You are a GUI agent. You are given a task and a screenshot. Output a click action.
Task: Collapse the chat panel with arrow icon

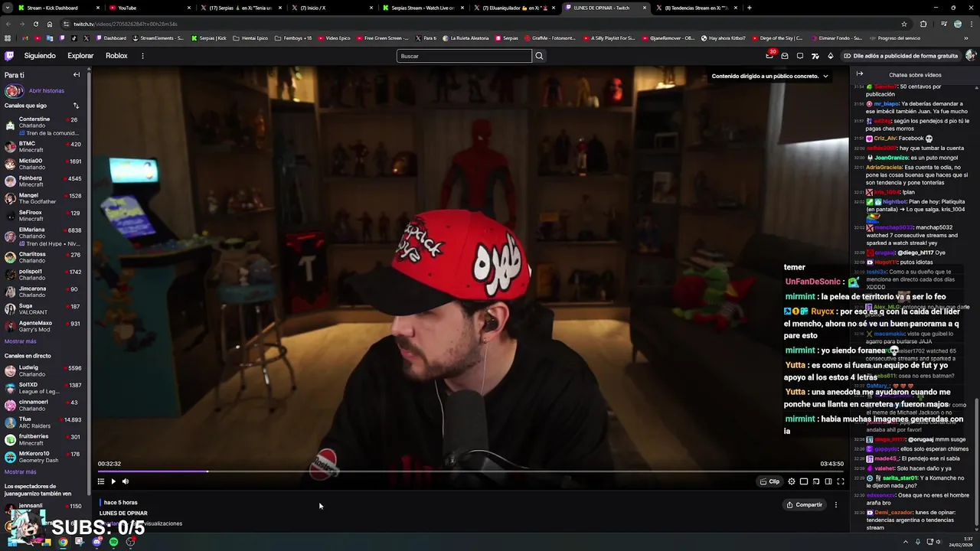pos(860,74)
